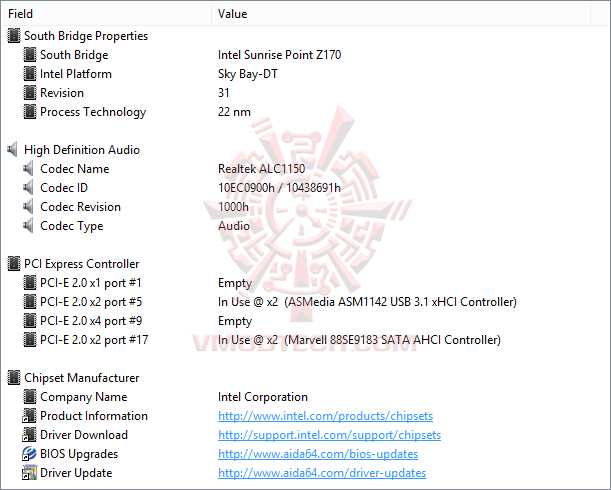
Task: Click the speaker icon beside Codec ID
Action: (x=28, y=188)
